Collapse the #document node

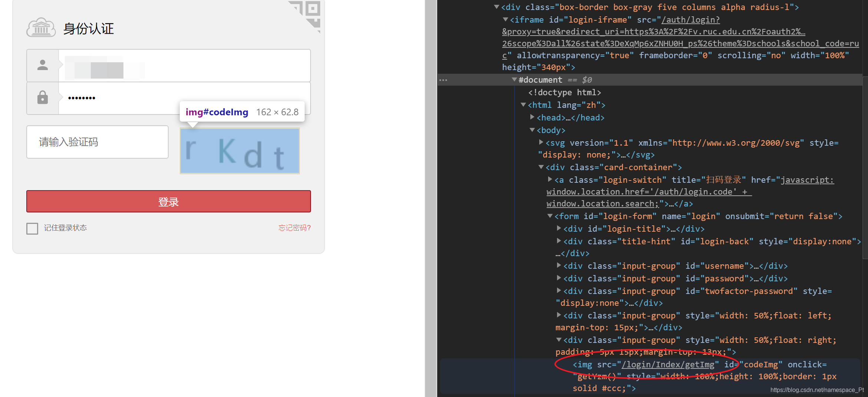coord(514,79)
